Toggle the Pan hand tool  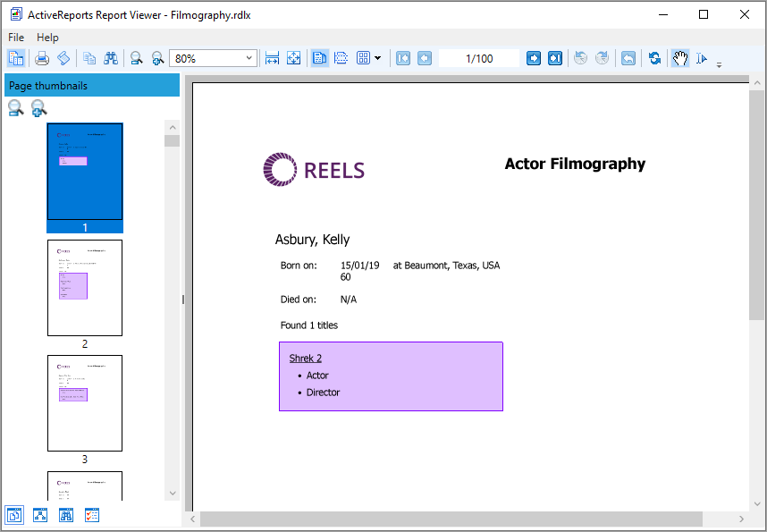pos(680,58)
